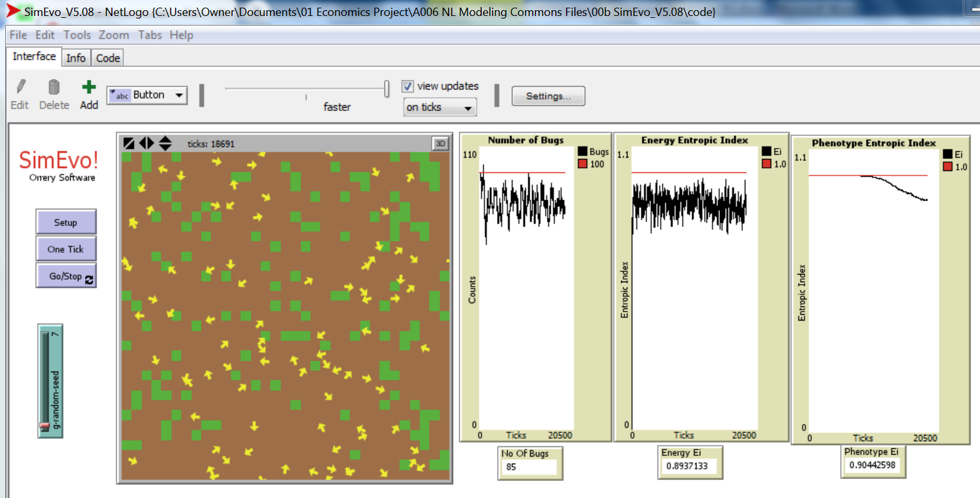Click the No Of Bugs monitor value
980x498 pixels.
click(529, 468)
